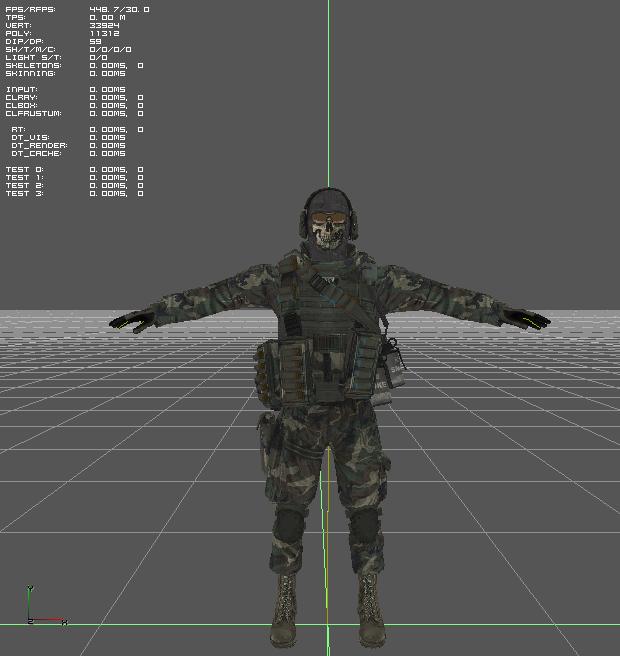Click the CLBOX stat line
The height and width of the screenshot is (656, 620).
(x=74, y=105)
